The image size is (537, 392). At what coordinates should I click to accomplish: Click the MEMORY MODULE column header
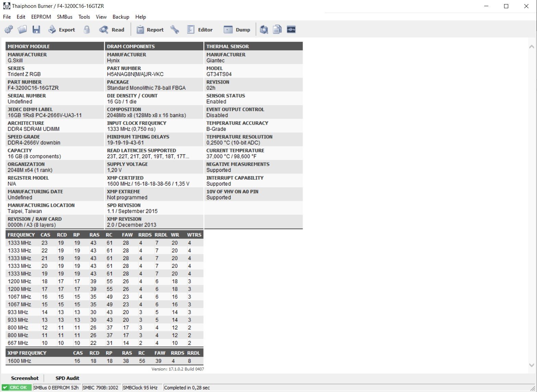(55, 46)
